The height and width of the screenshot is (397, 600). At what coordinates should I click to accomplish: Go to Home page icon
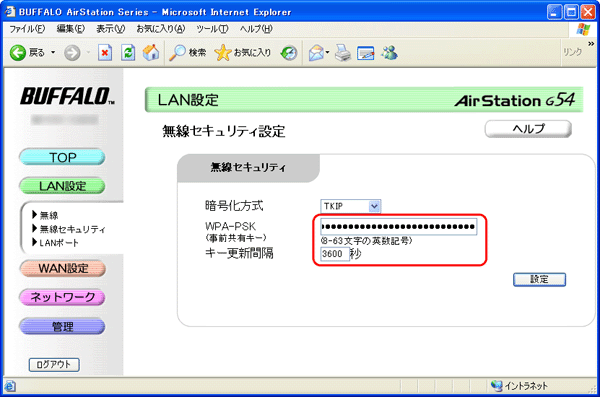click(x=151, y=53)
